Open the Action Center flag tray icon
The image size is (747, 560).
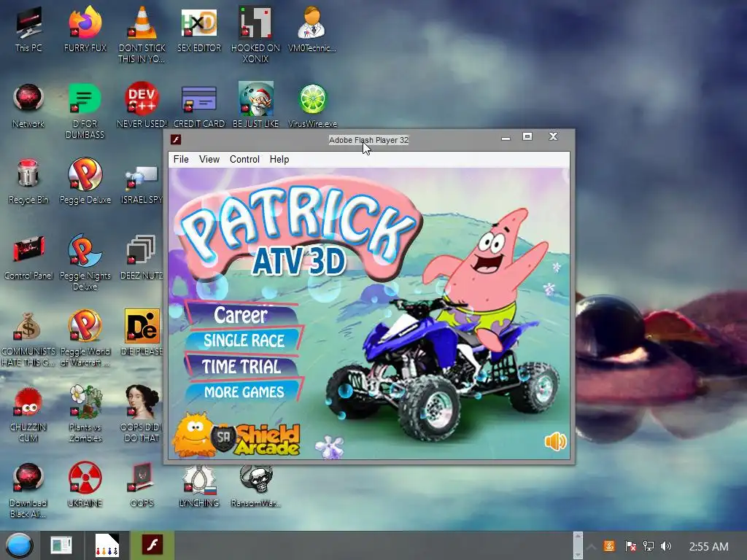(630, 546)
